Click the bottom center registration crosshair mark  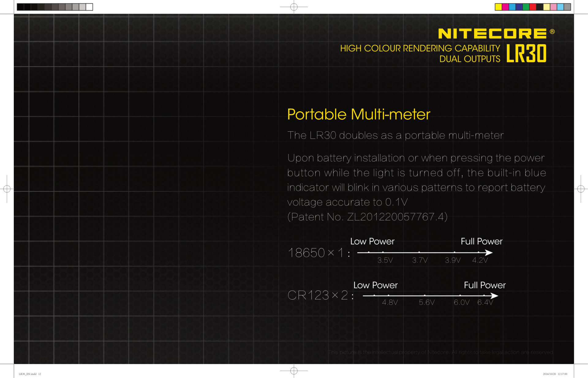tap(294, 371)
